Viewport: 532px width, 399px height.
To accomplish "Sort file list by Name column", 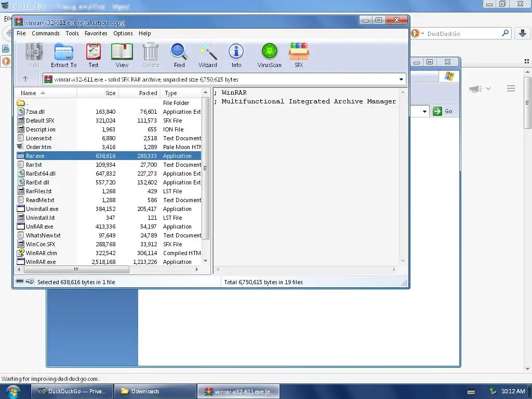I will [x=46, y=93].
